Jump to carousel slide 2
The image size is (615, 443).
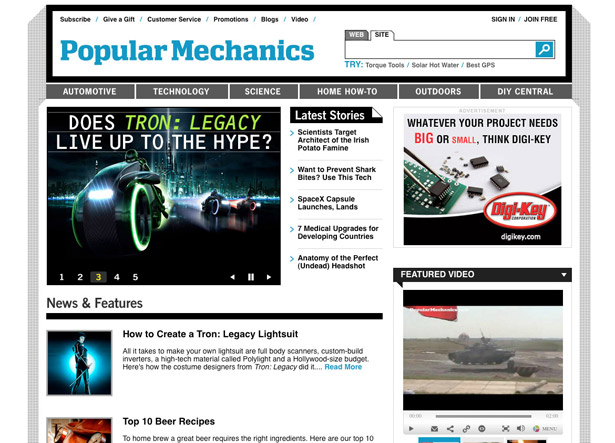(80, 277)
